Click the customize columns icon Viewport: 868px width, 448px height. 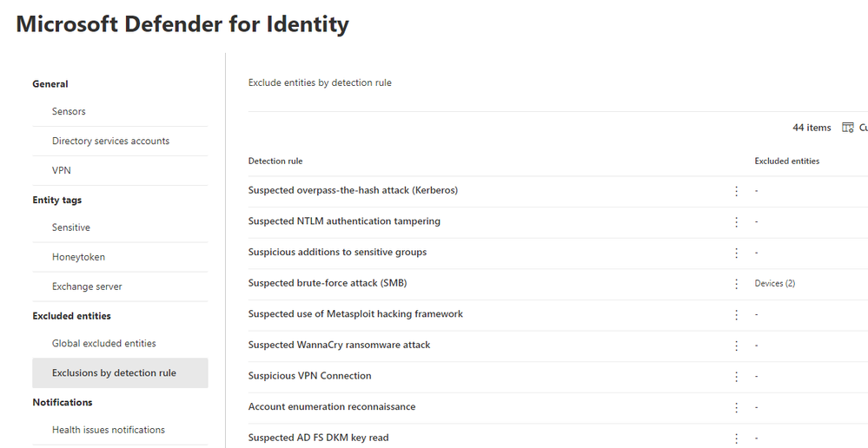click(x=848, y=128)
